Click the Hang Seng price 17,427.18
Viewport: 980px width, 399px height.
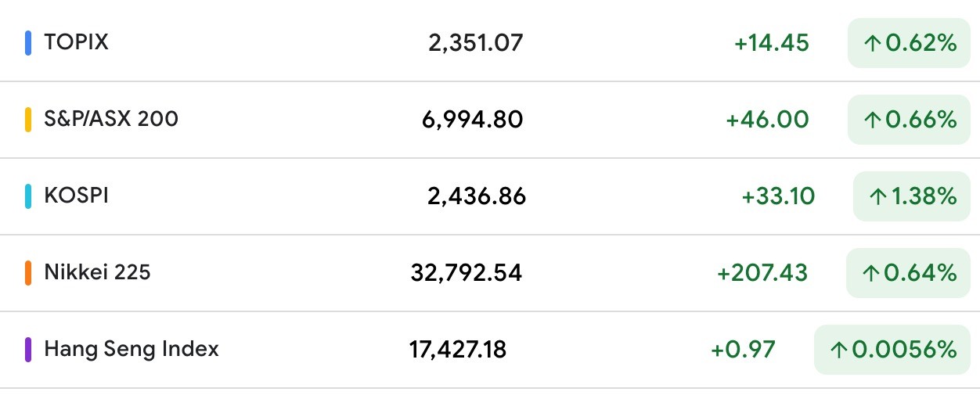click(x=458, y=350)
